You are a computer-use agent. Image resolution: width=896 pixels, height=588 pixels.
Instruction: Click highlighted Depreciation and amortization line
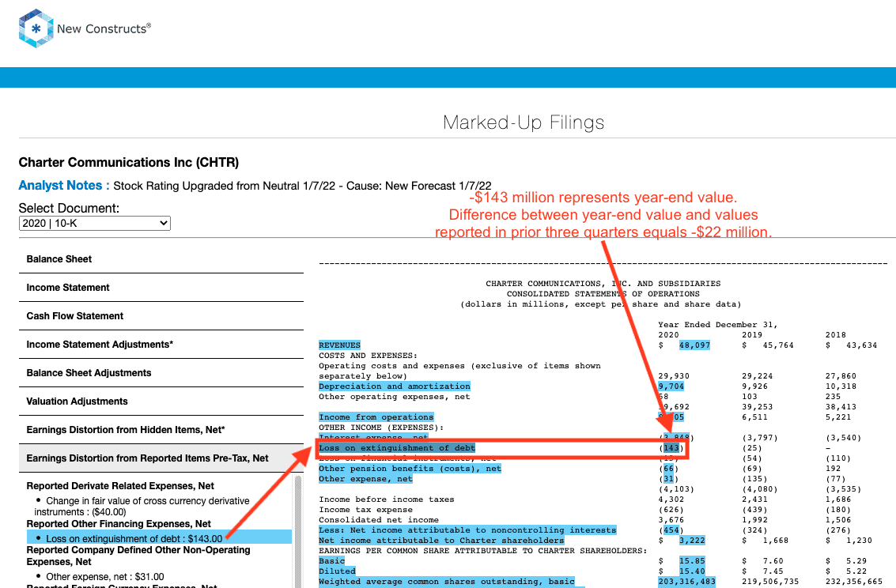395,386
